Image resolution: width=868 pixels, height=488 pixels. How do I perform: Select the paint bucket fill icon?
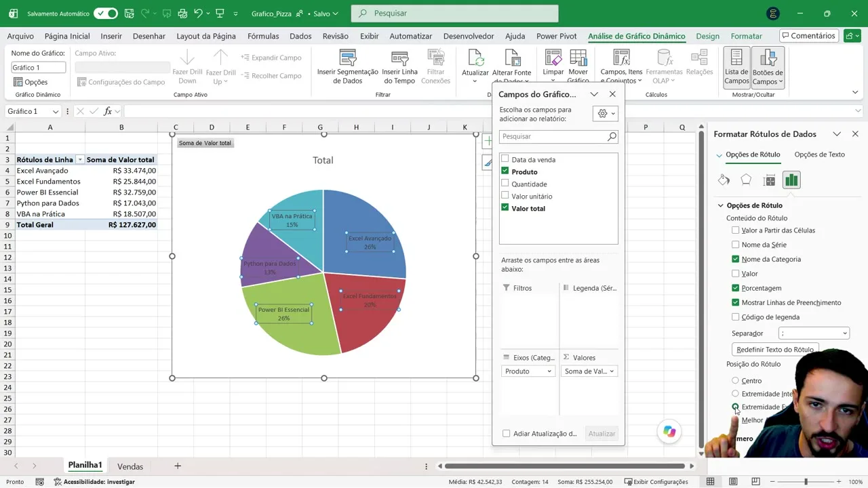[x=724, y=180]
